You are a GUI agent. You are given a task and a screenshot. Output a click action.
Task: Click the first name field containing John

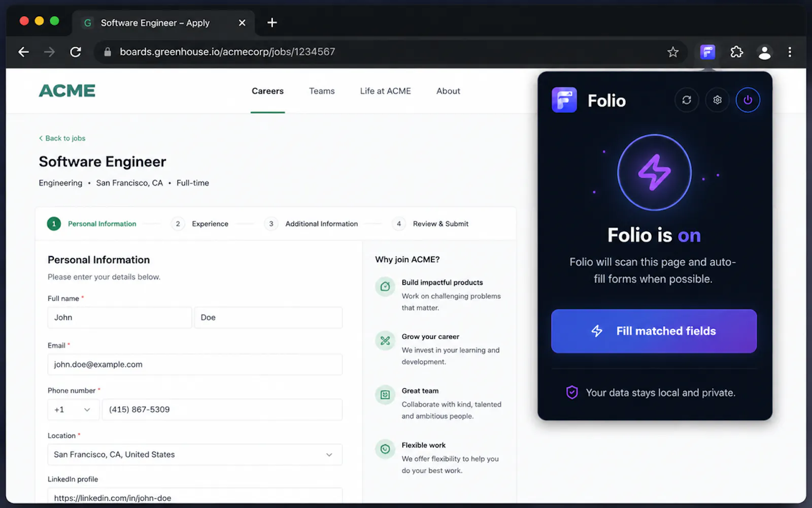point(120,317)
